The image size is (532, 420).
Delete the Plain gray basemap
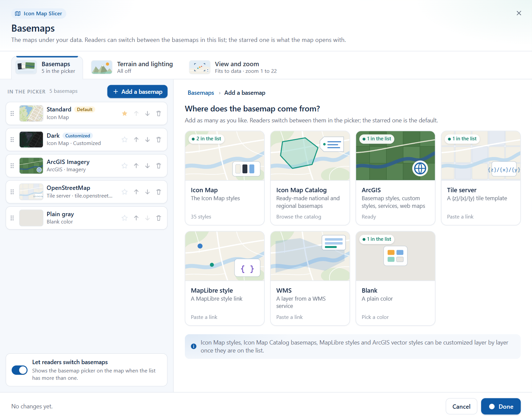(x=159, y=218)
